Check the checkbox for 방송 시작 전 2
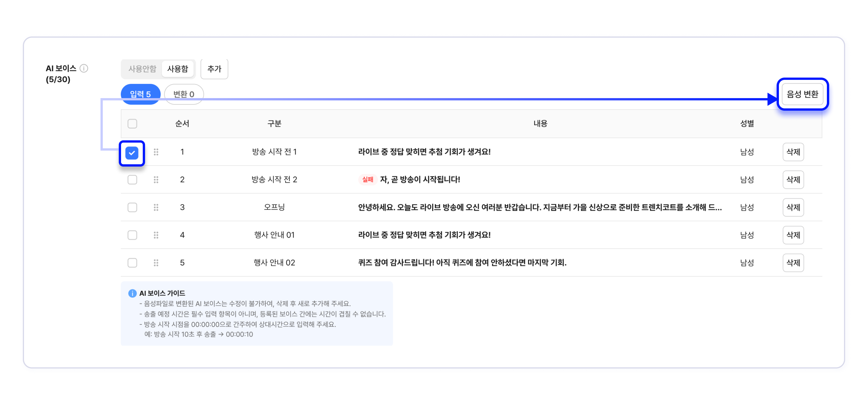Viewport: 868px width, 405px height. tap(132, 180)
